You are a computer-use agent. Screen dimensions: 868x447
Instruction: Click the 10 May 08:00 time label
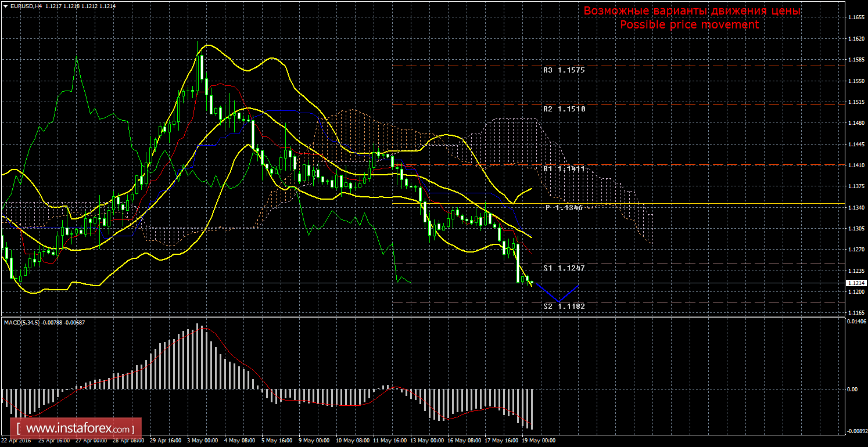[353, 441]
